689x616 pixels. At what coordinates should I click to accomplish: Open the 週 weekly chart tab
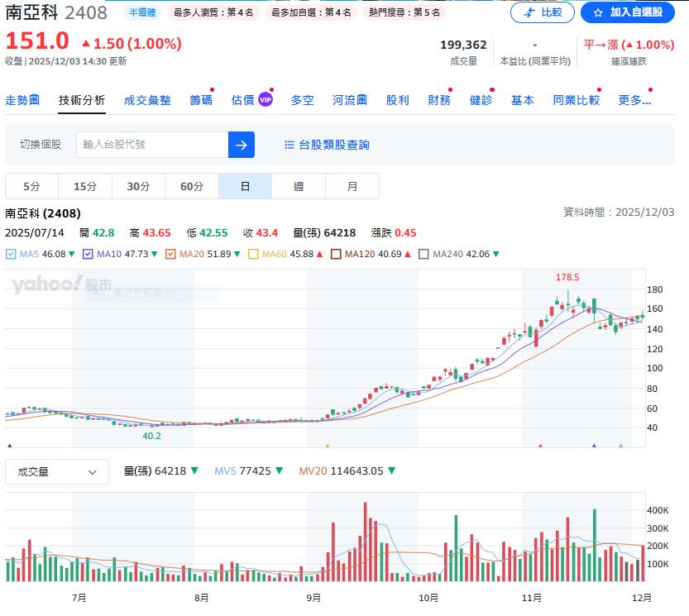[x=298, y=186]
